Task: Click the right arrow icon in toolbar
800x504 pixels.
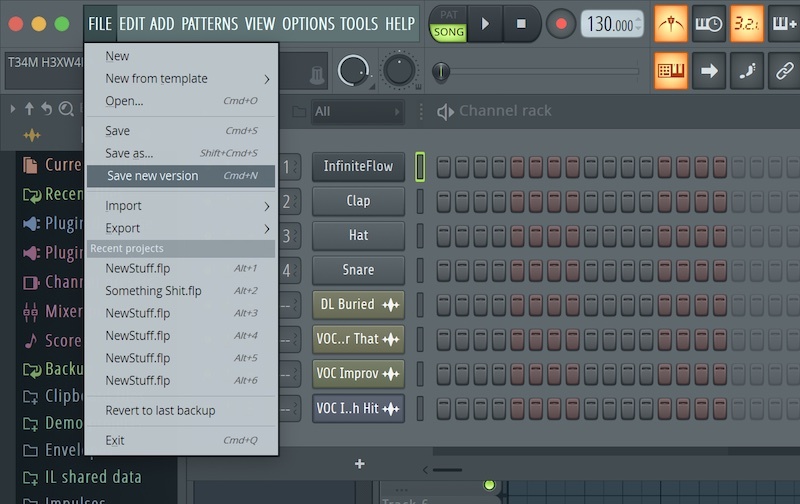Action: 709,71
